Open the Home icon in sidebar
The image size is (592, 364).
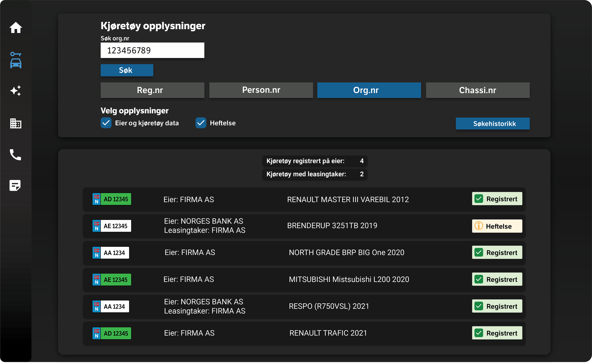tap(16, 28)
